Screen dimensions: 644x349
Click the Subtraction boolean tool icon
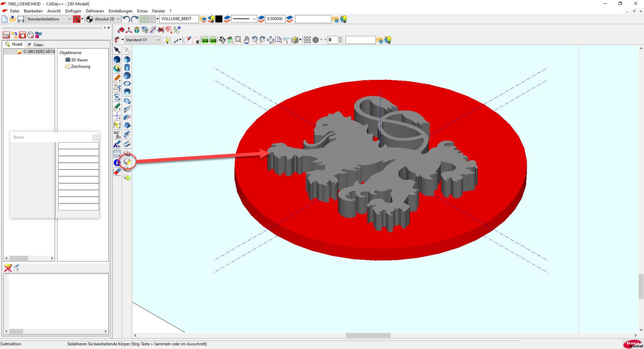[x=127, y=162]
